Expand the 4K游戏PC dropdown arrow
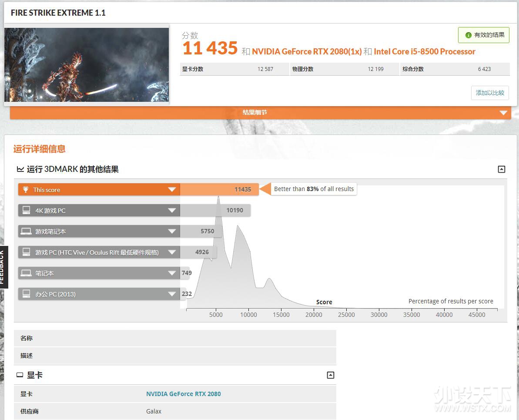The image size is (519, 420). click(172, 210)
